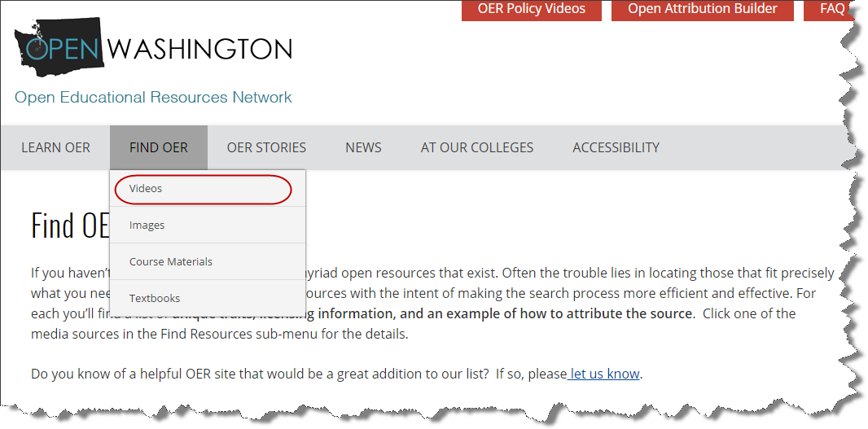
Task: Choose Images from the Find OER submenu
Action: [x=208, y=225]
